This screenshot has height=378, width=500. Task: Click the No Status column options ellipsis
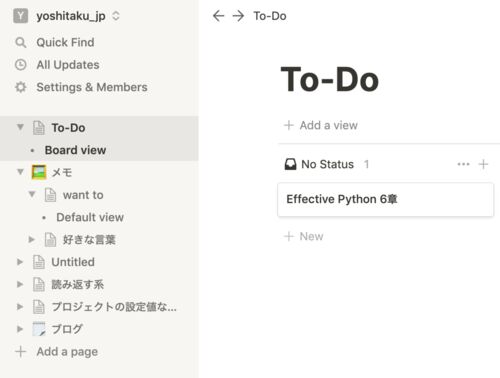pyautogui.click(x=463, y=164)
